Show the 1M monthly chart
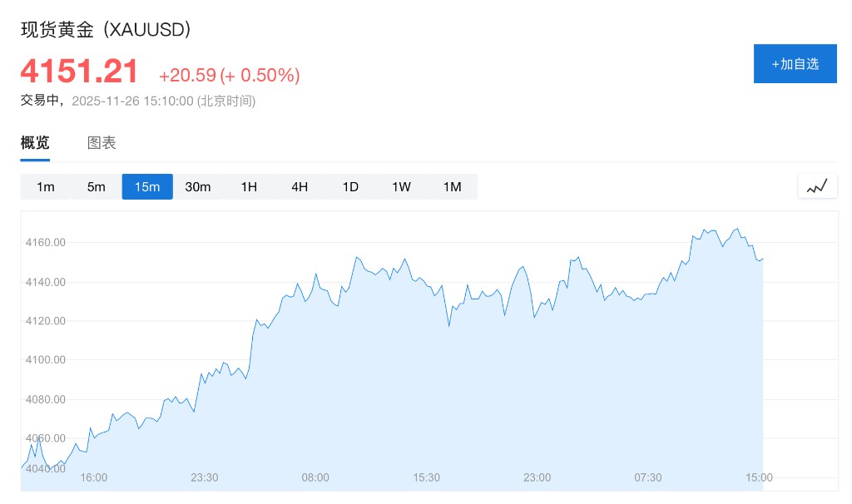Image resolution: width=852 pixels, height=504 pixels. [x=452, y=187]
